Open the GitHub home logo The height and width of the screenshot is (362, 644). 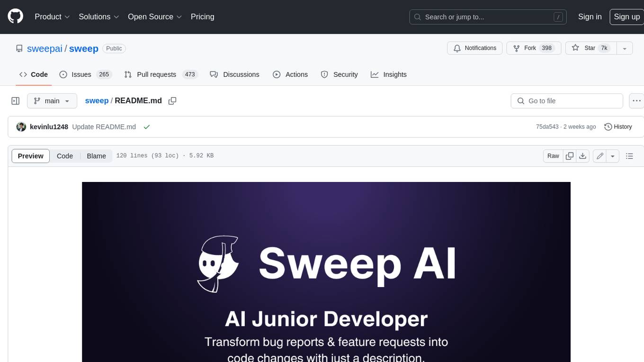(15, 17)
